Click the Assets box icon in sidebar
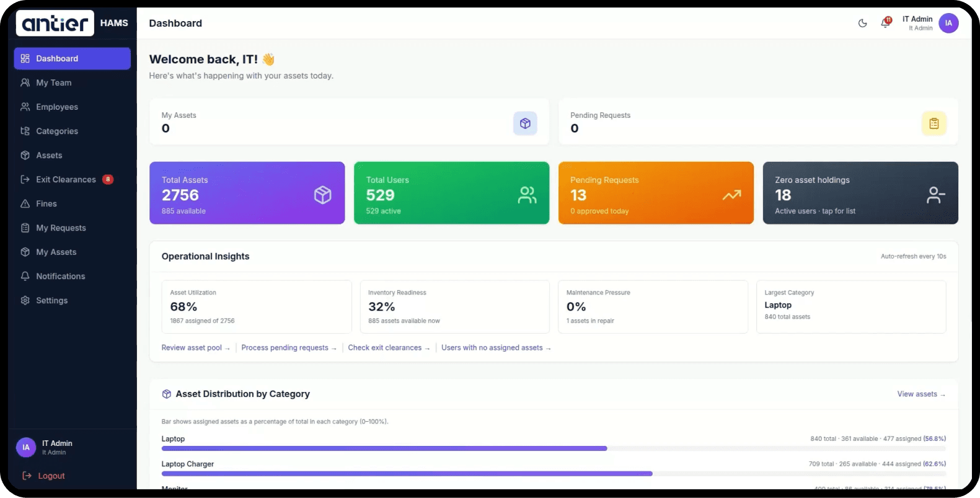 point(25,155)
